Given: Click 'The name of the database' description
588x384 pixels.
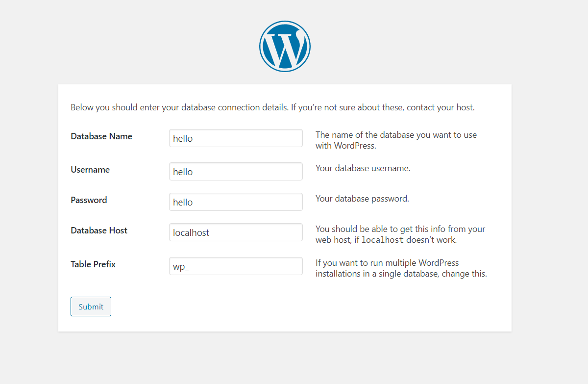Looking at the screenshot, I should (x=396, y=140).
